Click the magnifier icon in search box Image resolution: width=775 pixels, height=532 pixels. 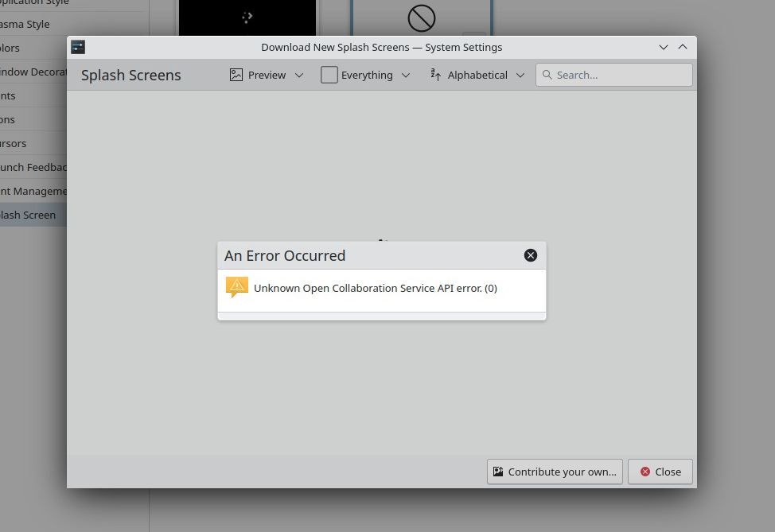pos(547,75)
